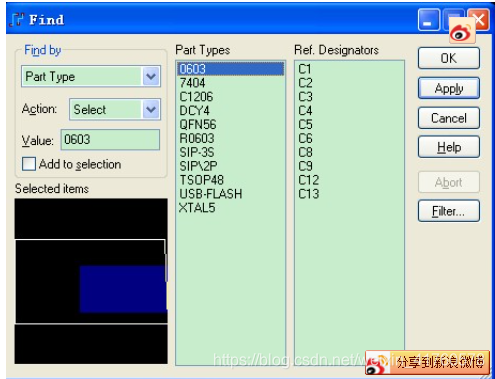Select part type 0603
This screenshot has width=495, height=379.
[231, 69]
